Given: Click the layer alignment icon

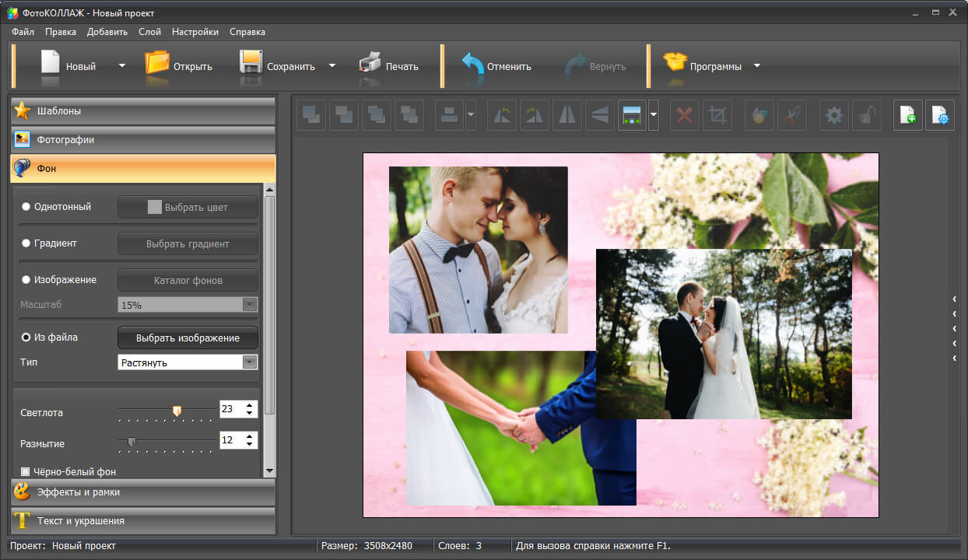Looking at the screenshot, I should point(449,115).
